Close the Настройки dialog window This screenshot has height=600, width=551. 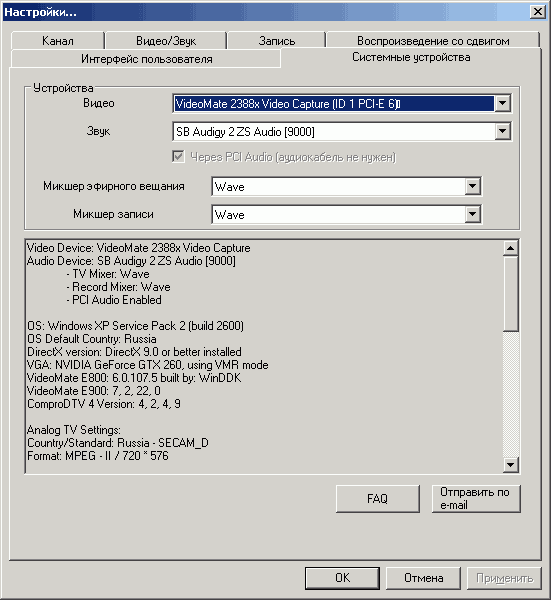(538, 12)
